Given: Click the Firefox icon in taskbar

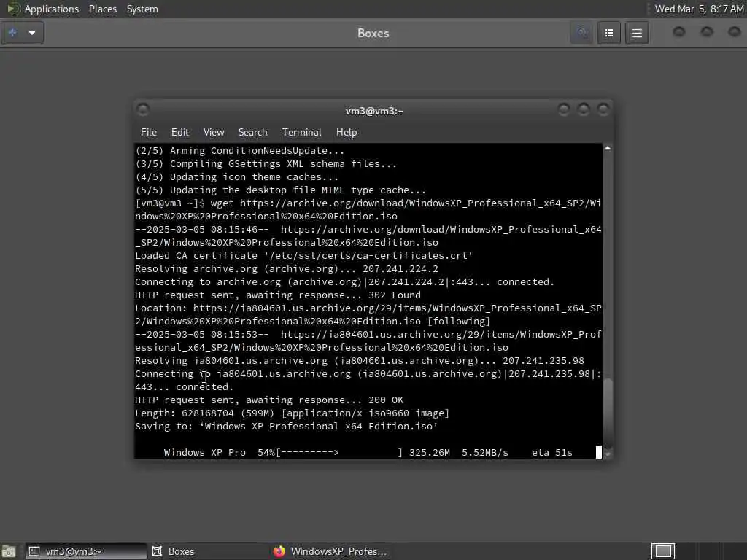Looking at the screenshot, I should pyautogui.click(x=279, y=551).
